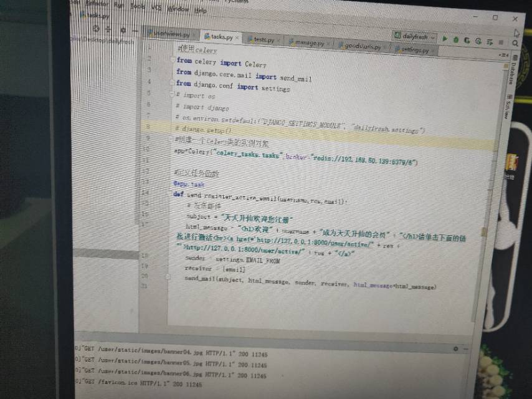Run the dailyfresh configuration with green play icon

(x=444, y=39)
